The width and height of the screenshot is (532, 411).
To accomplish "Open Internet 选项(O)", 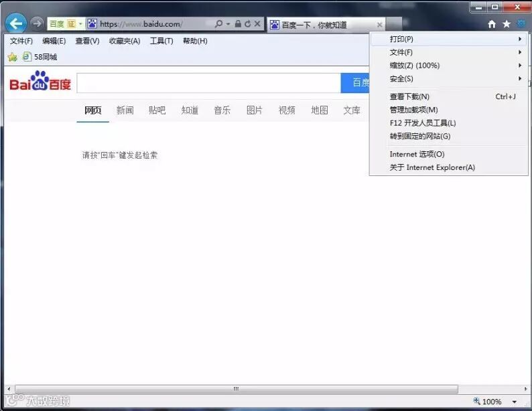I will (448, 154).
